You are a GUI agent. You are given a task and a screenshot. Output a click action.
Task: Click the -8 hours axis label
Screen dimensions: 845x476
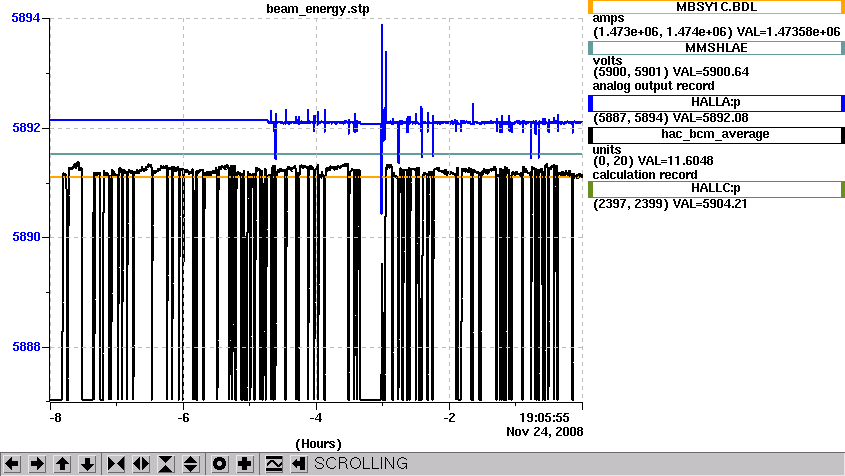click(55, 418)
